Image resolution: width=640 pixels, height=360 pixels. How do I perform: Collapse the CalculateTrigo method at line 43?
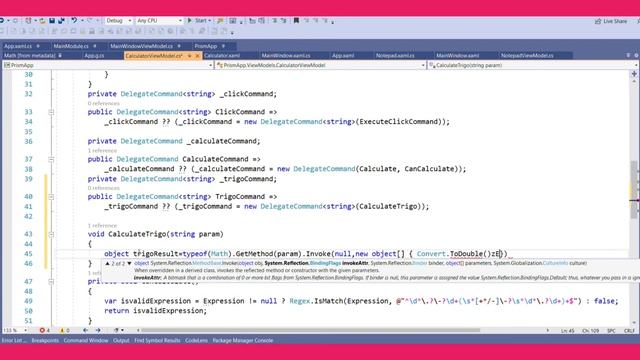(x=51, y=234)
